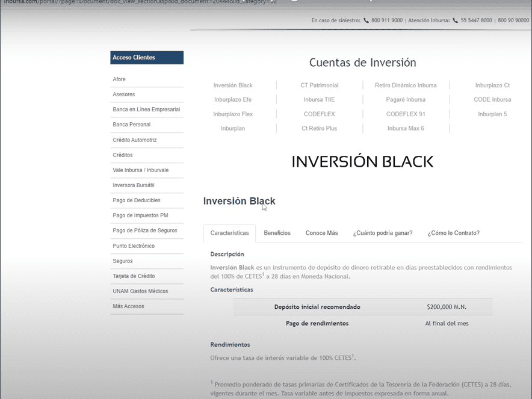Open the Seguros sidebar item
Image resolution: width=532 pixels, height=399 pixels.
[x=123, y=261]
